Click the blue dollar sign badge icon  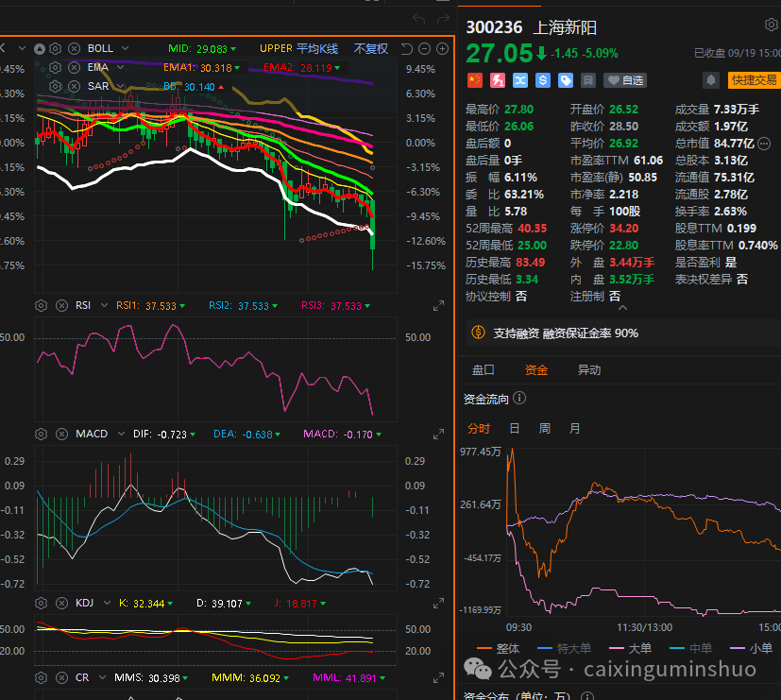543,80
